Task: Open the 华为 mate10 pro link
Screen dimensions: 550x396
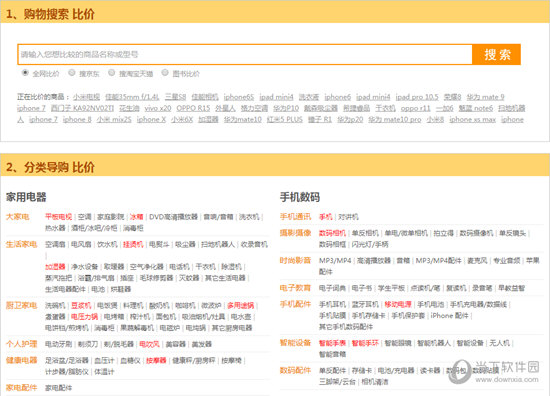Action: (x=394, y=119)
